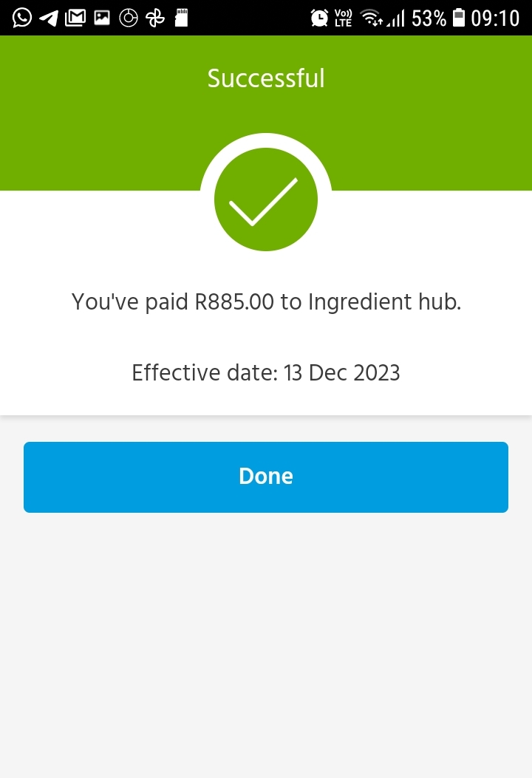Tap the SD card notification icon
This screenshot has width=532, height=778.
(182, 18)
